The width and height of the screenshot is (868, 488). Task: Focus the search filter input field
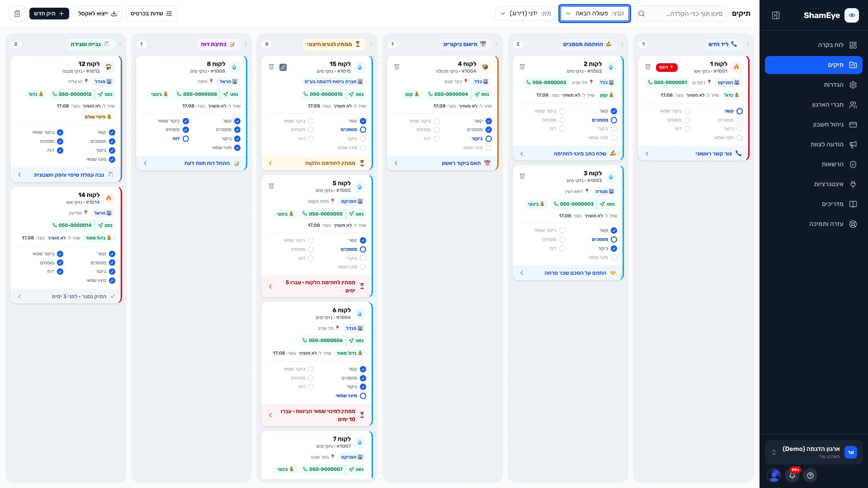(x=680, y=14)
